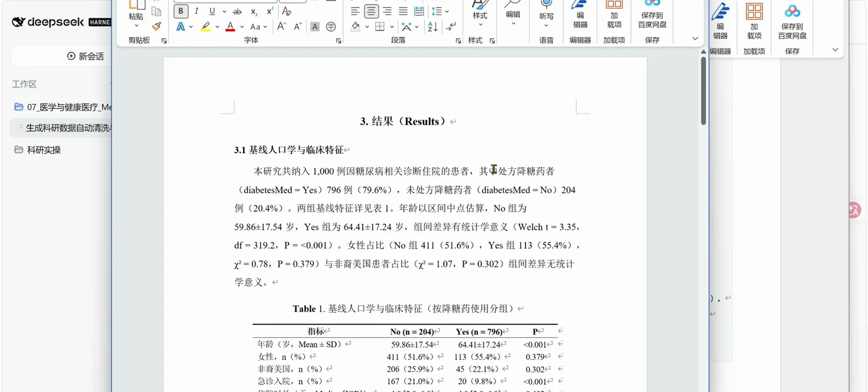Open the 07_医学与健康医疗 folder in sidebar
The width and height of the screenshot is (868, 392).
click(63, 107)
